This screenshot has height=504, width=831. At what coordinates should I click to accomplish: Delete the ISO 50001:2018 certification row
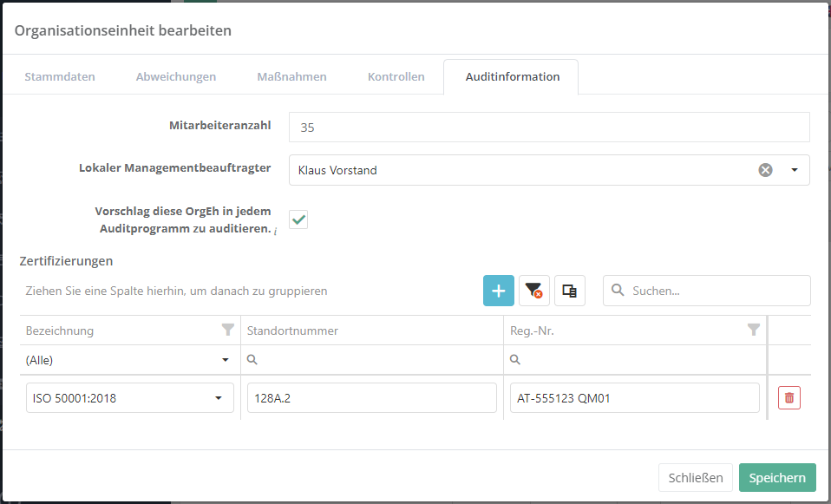point(788,398)
